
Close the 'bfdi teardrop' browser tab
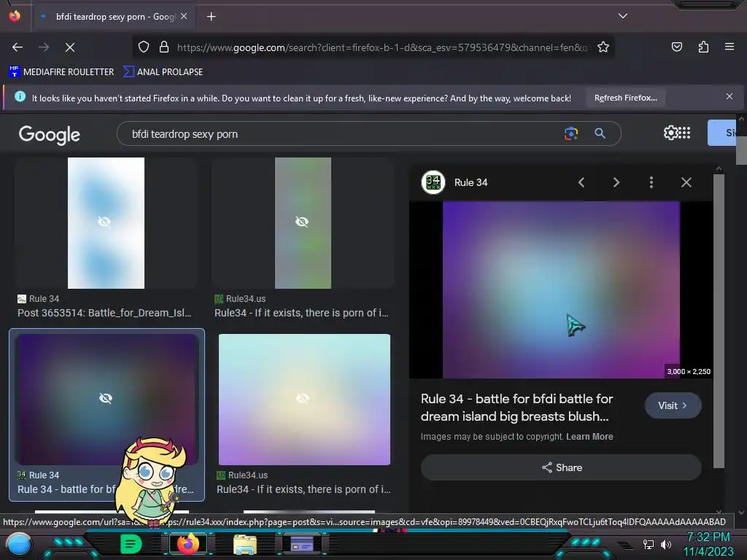click(184, 16)
